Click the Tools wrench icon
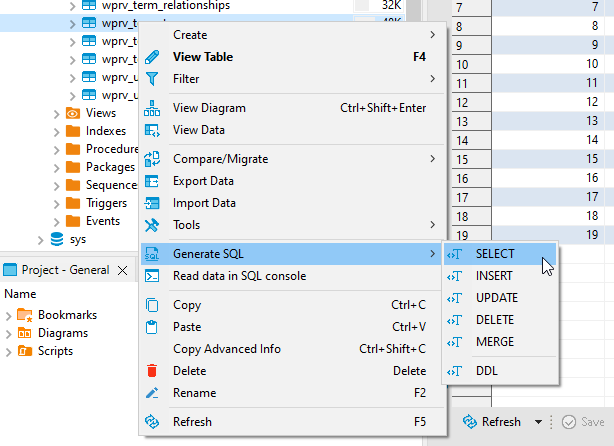 [x=152, y=225]
